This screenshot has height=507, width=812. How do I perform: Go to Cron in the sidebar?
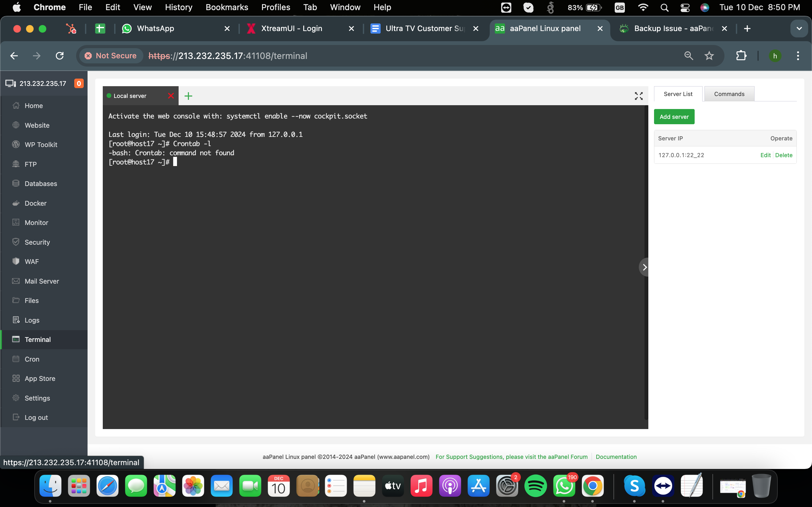pos(32,359)
